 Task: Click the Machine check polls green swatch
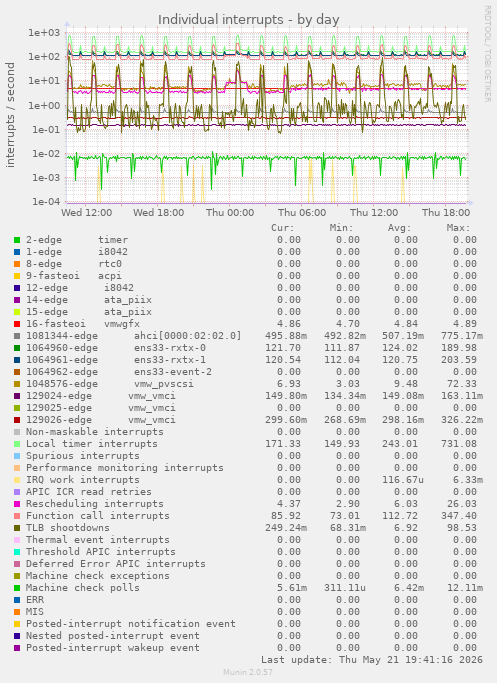17,588
